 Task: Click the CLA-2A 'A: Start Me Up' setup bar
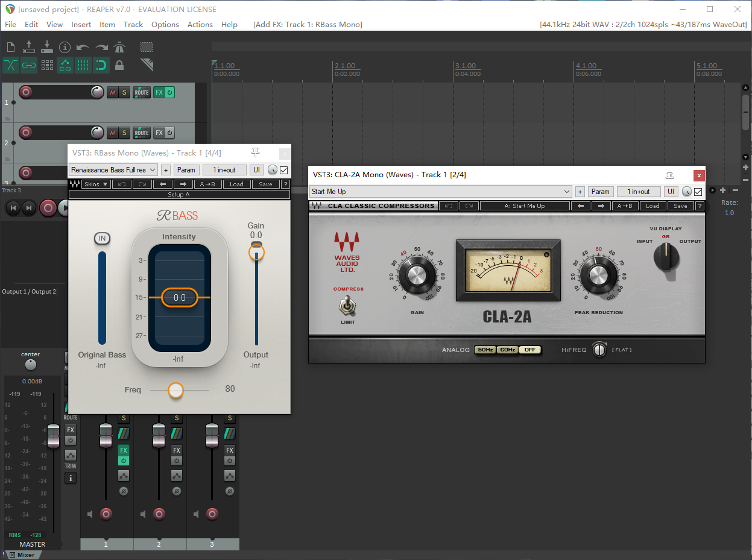tap(524, 206)
